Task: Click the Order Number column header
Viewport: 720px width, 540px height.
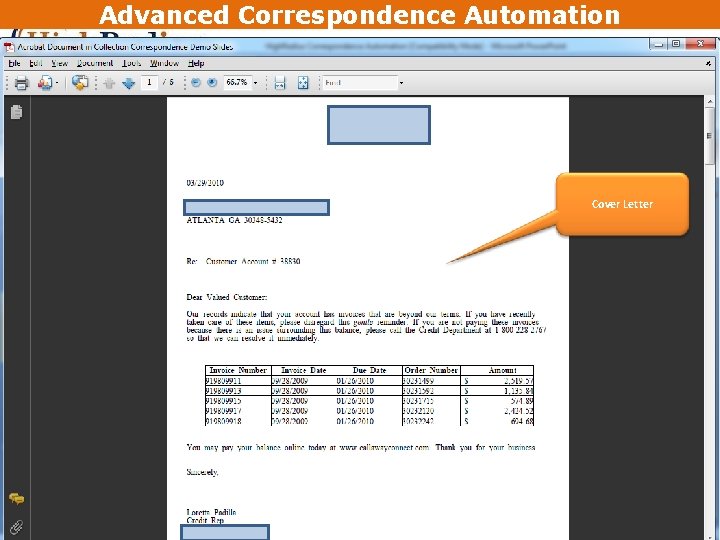Action: click(x=431, y=370)
